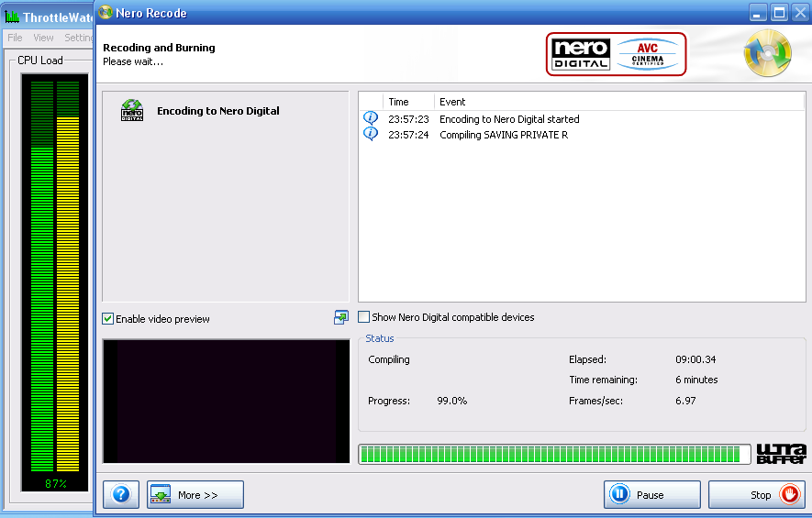Click the Nero Recode title bar icon
This screenshot has width=812, height=518.
pos(106,12)
